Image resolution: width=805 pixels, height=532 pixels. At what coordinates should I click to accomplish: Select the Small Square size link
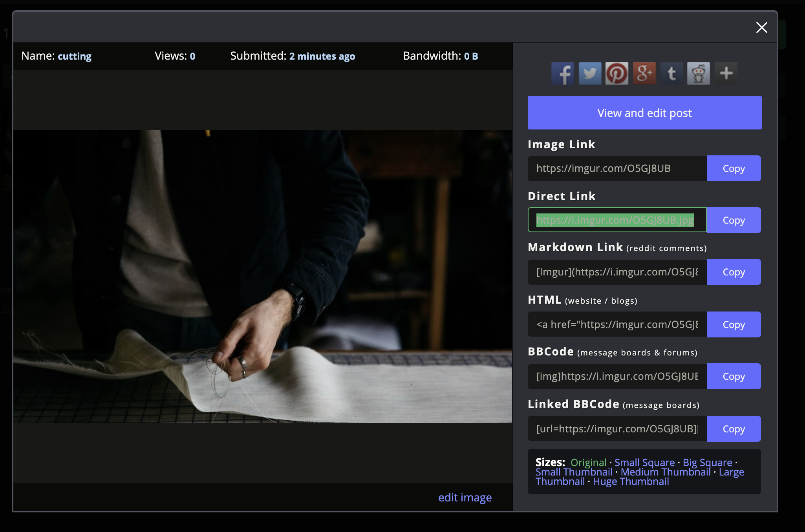[x=644, y=463]
